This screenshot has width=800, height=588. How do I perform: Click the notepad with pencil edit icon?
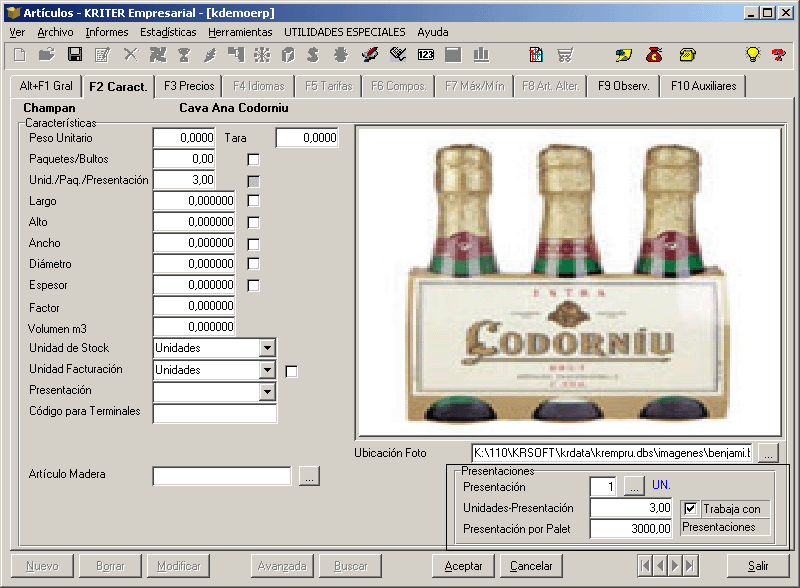click(103, 55)
